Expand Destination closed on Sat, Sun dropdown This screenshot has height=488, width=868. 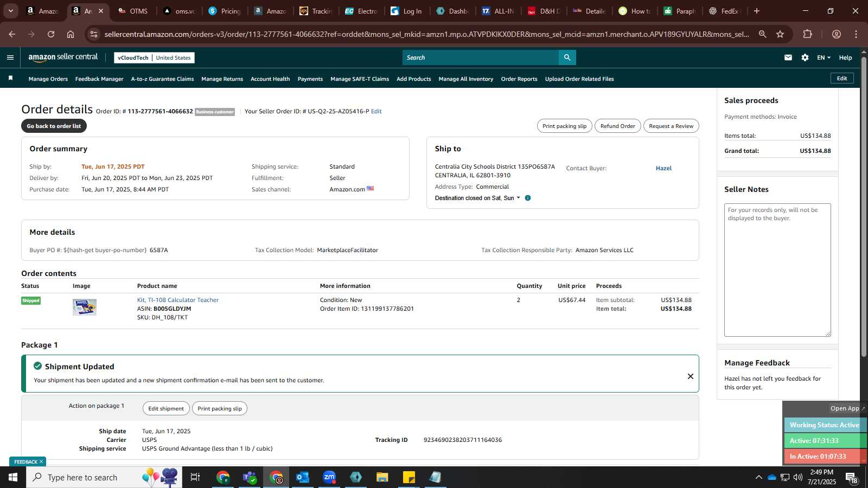pyautogui.click(x=477, y=198)
